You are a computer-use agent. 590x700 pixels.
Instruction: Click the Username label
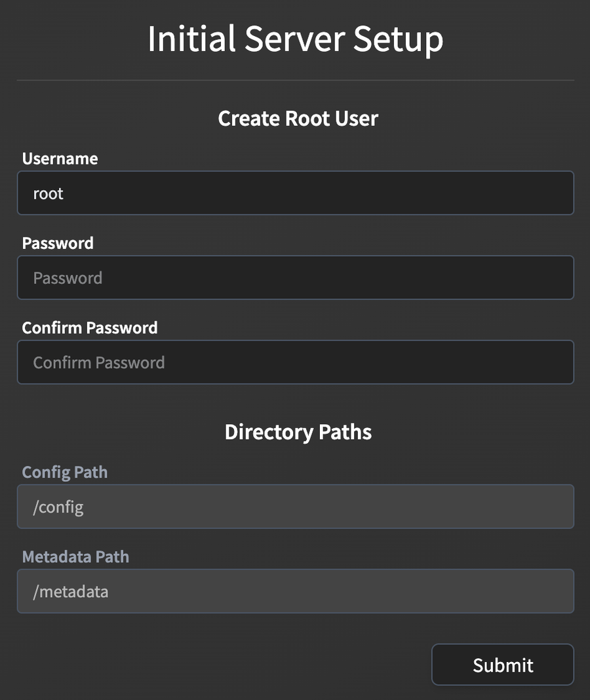(60, 159)
